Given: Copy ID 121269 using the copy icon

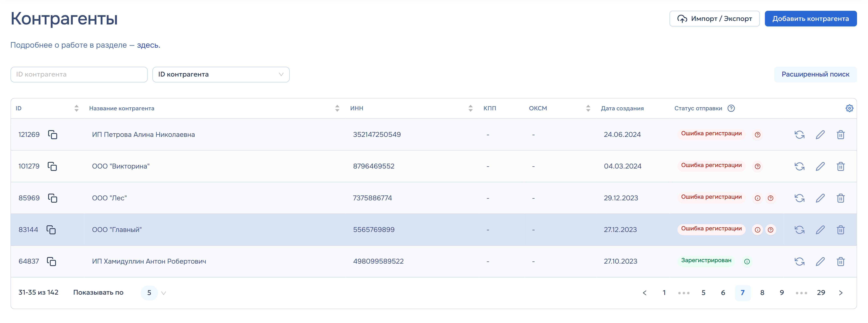Looking at the screenshot, I should tap(53, 135).
